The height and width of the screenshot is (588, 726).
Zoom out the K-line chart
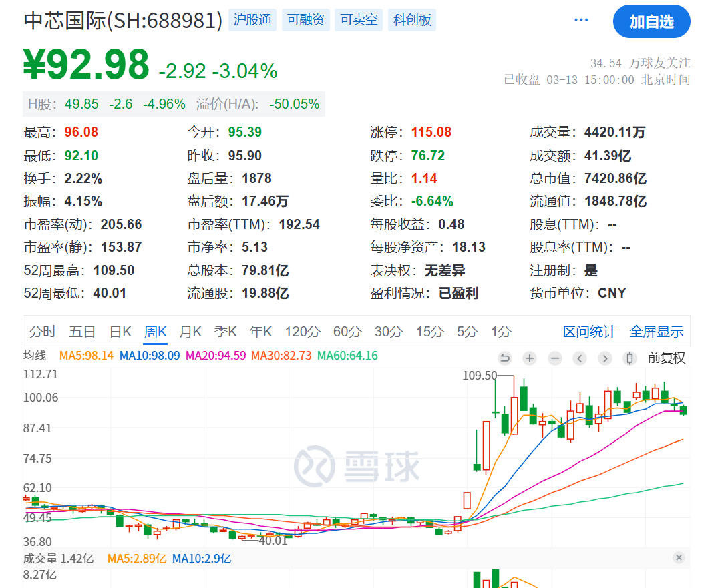[554, 358]
